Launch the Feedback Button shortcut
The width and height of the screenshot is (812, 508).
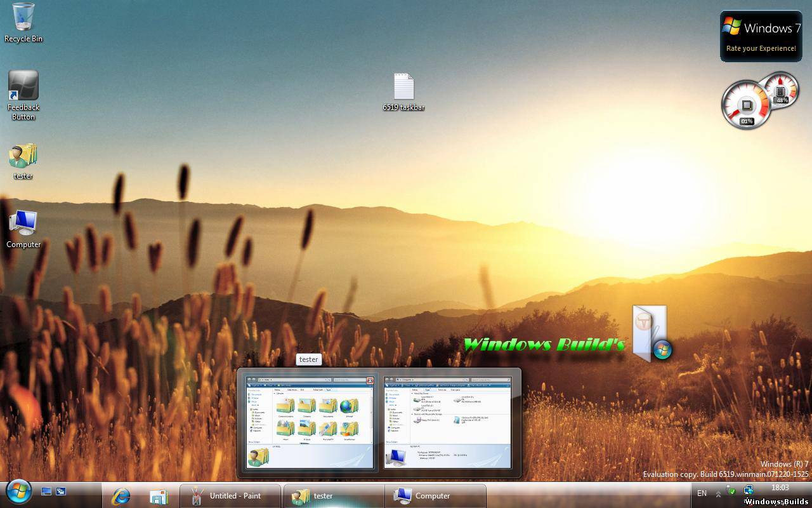coord(23,95)
